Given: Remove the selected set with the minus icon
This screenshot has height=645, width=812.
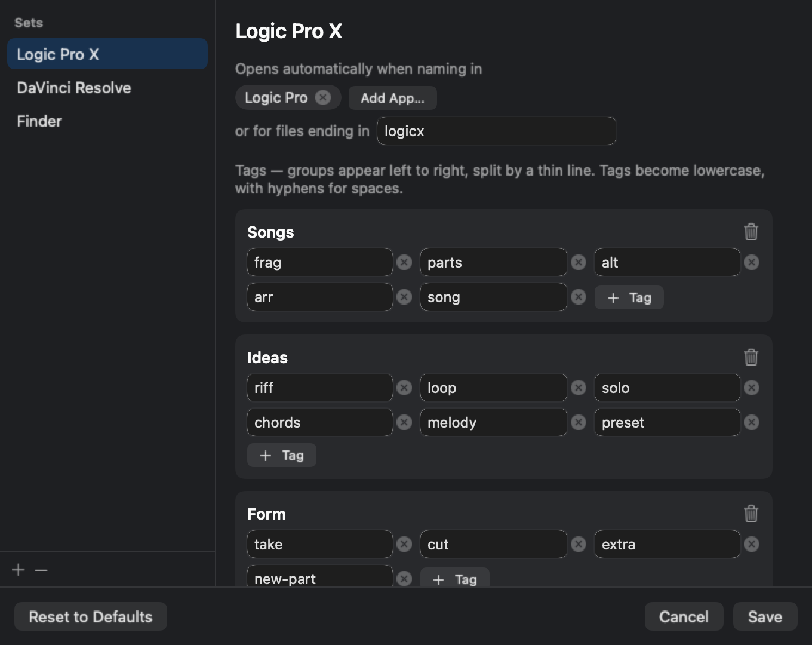Looking at the screenshot, I should click(x=41, y=570).
